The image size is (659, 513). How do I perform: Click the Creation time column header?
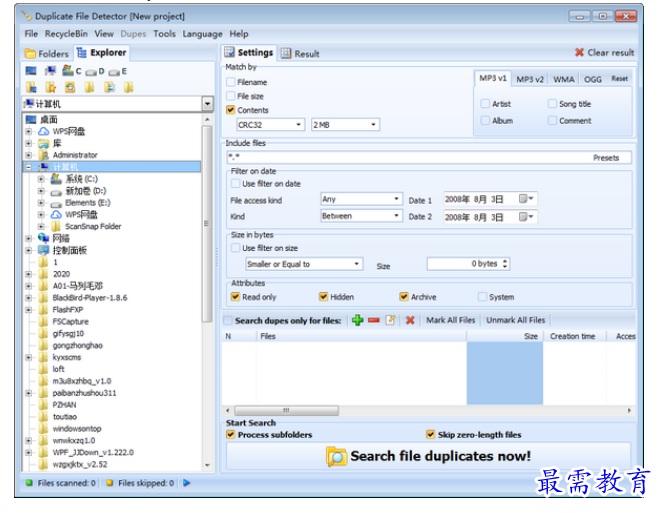click(x=572, y=336)
